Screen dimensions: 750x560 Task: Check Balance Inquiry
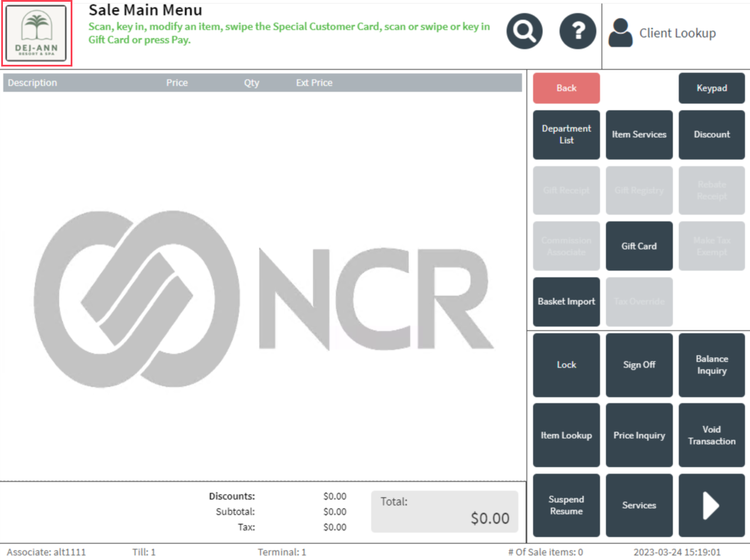point(711,365)
